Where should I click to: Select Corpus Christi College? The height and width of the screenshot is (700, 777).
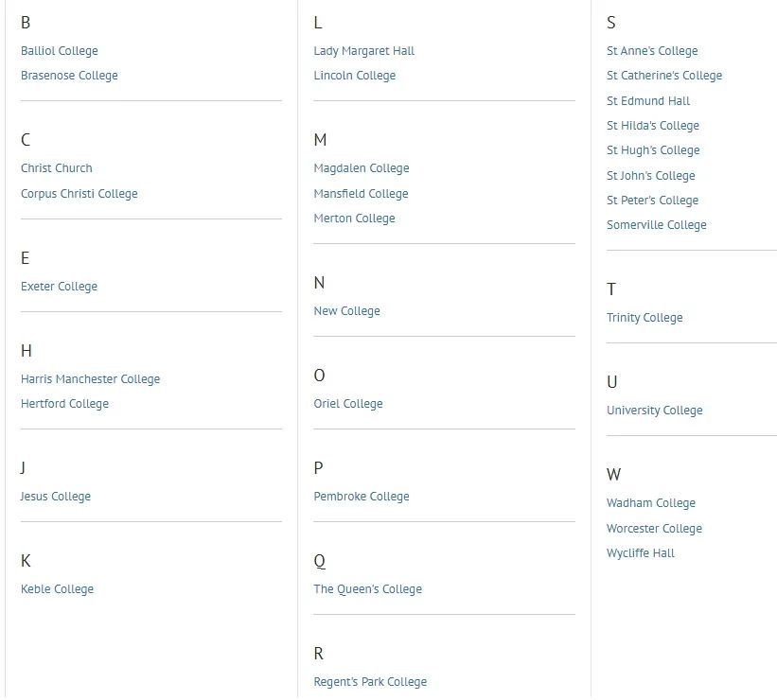79,194
